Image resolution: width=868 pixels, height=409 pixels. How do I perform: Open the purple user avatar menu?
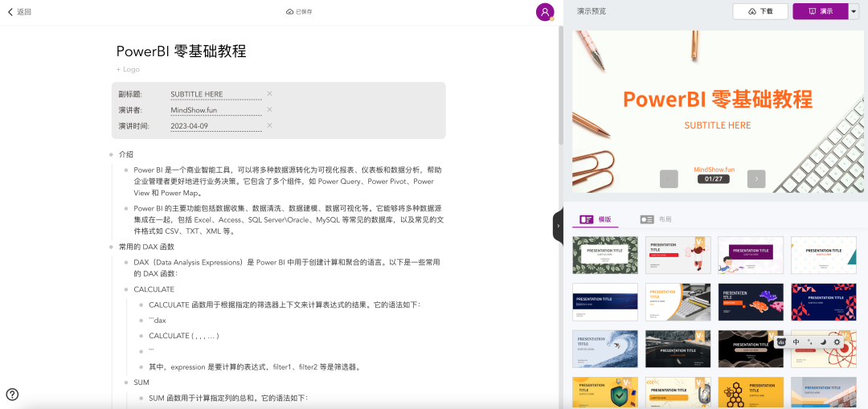[x=545, y=11]
